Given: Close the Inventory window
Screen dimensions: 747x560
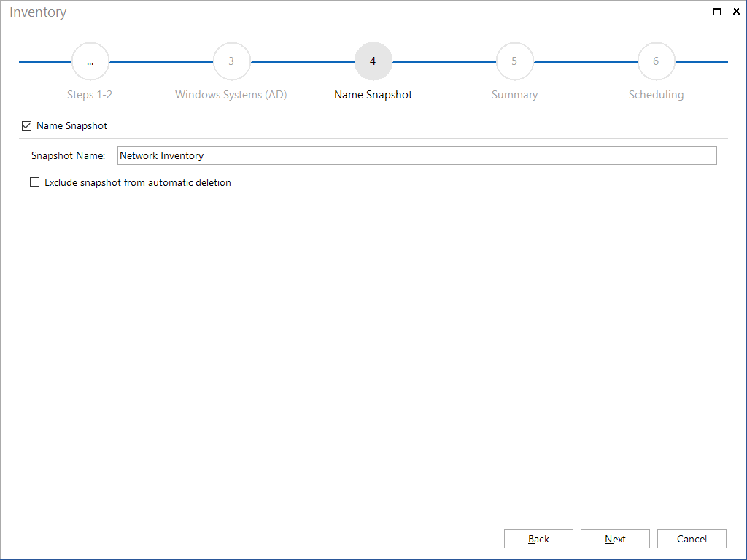Looking at the screenshot, I should pyautogui.click(x=736, y=12).
